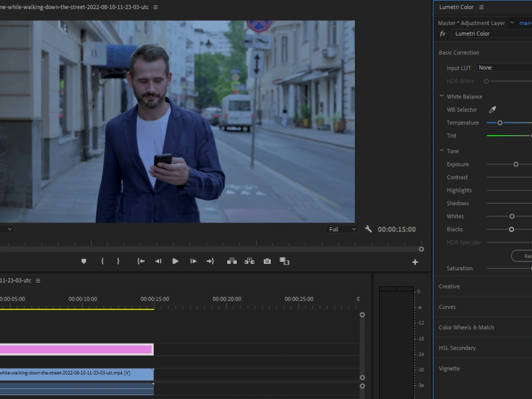This screenshot has width=532, height=399.
Task: Click the Extract edit icon
Action: pos(250,261)
